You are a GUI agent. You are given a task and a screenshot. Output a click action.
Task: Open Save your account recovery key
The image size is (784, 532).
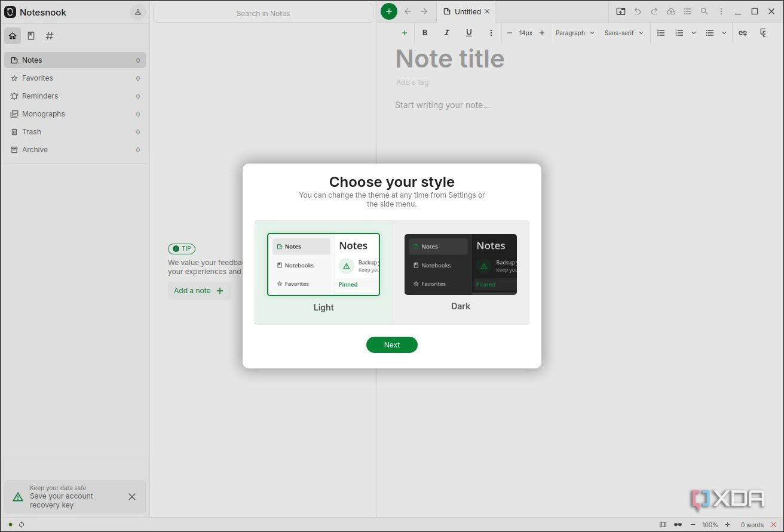[75, 497]
